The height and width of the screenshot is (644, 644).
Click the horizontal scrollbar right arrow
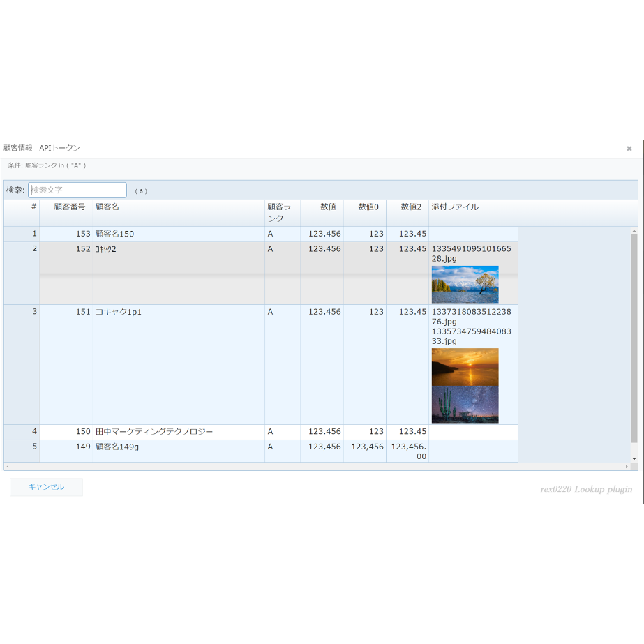pyautogui.click(x=627, y=467)
